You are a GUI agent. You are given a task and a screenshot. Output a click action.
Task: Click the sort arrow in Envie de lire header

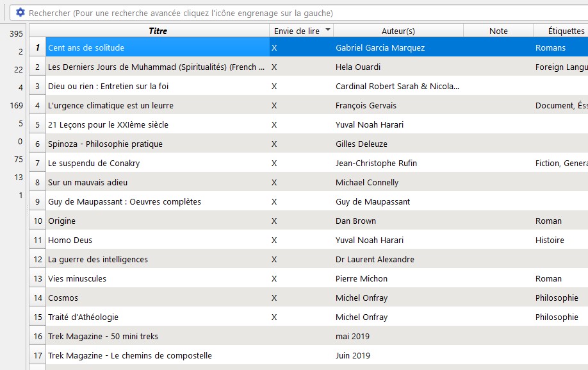pyautogui.click(x=328, y=29)
